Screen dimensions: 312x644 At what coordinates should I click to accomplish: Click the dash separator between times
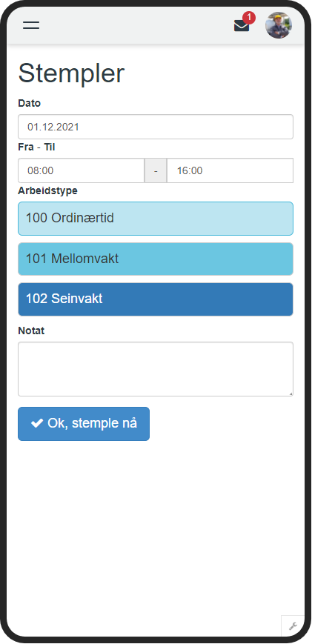tap(156, 170)
